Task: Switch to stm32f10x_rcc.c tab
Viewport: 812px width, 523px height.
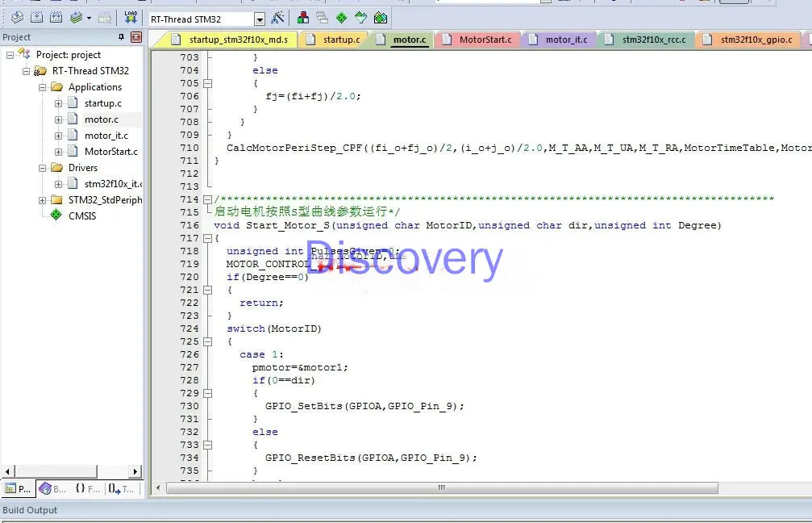Action: 646,40
